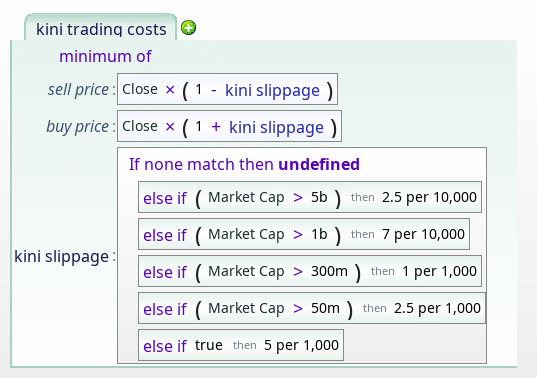Click the 2.5 per 10,000 value
537x378 pixels.
pyautogui.click(x=429, y=197)
